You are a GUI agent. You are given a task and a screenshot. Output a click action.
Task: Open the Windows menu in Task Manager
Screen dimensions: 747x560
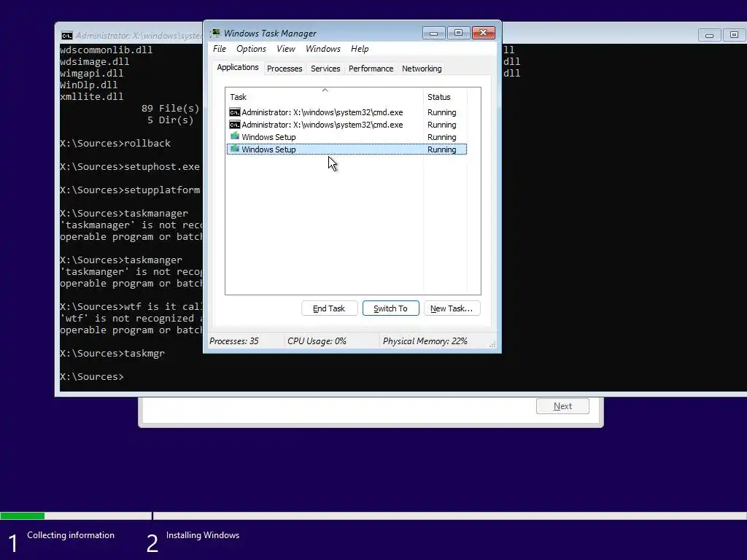[x=323, y=49]
